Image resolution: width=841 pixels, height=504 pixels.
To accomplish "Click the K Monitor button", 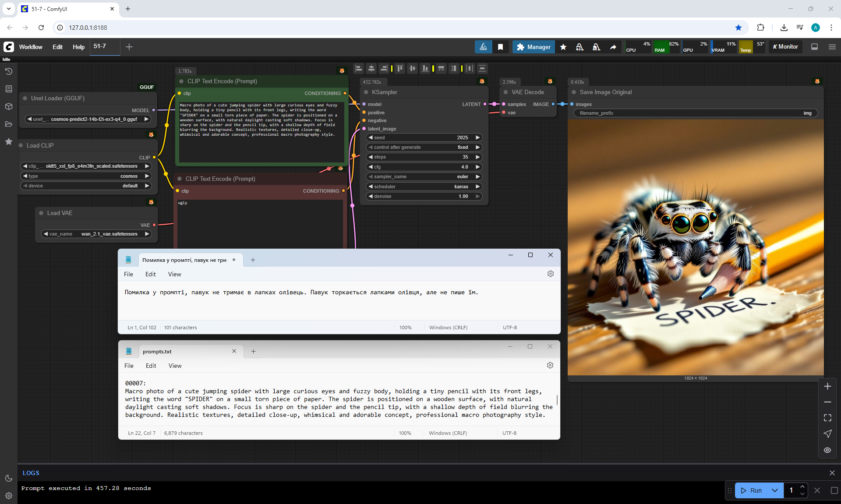I will [x=785, y=47].
